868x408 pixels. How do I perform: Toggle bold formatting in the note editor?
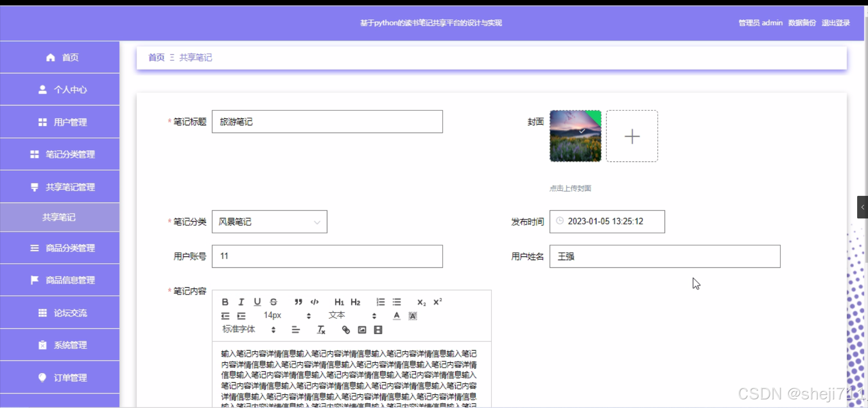pyautogui.click(x=225, y=302)
